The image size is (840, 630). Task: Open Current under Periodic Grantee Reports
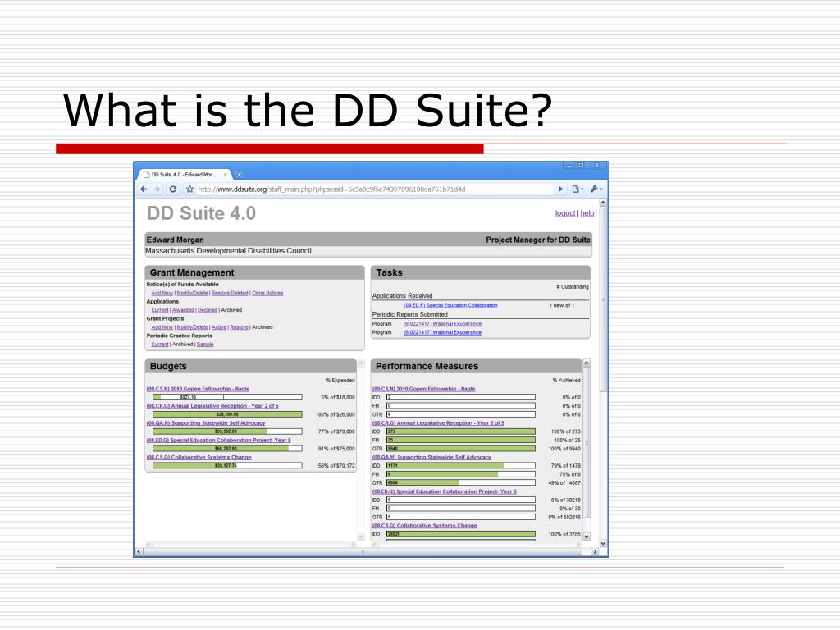click(x=160, y=345)
